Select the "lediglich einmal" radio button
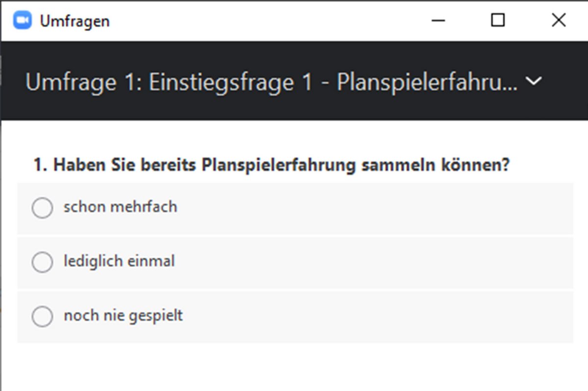Screen dimensions: 588x391 [x=42, y=262]
